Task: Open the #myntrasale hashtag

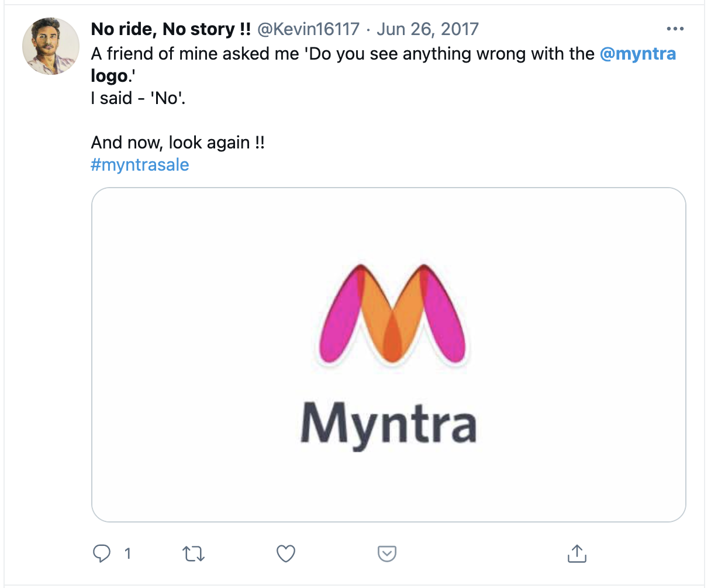Action: click(140, 165)
